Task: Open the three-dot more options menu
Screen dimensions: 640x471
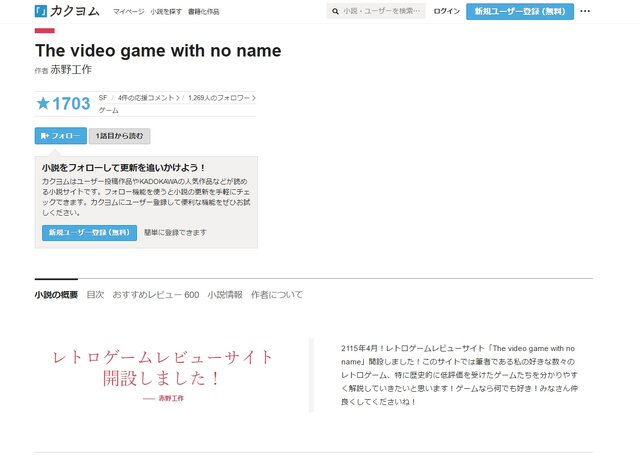Action: (x=585, y=11)
